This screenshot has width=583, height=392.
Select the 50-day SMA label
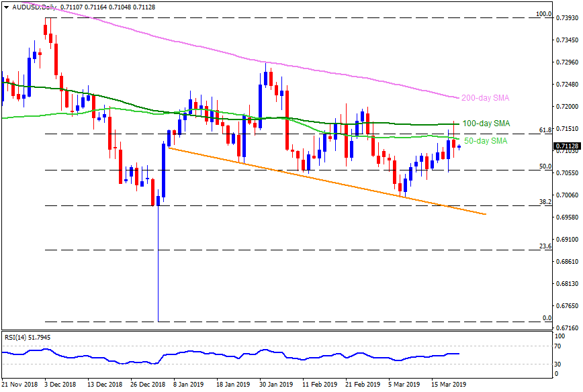(x=486, y=141)
